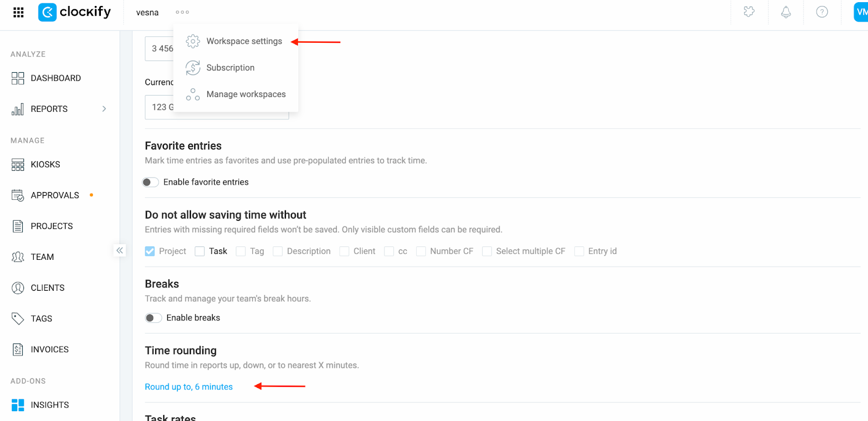Click the Clockify logo
Image resolution: width=868 pixels, height=421 pixels.
74,12
